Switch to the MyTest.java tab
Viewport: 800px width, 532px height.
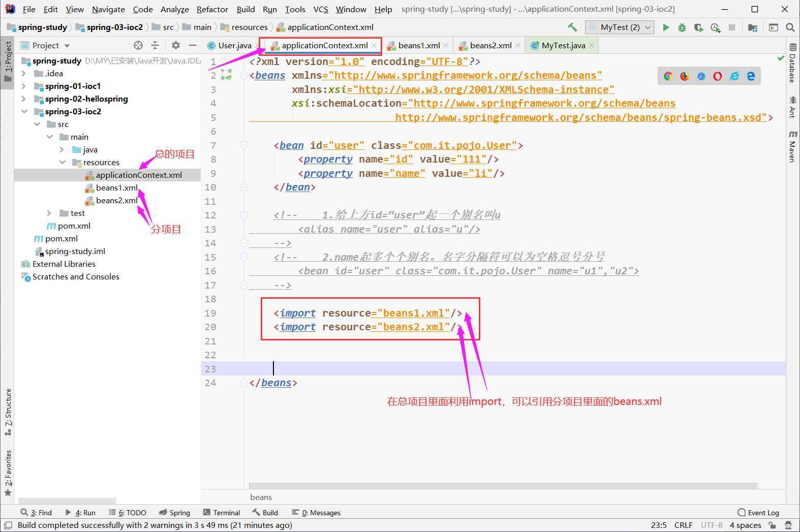tap(563, 45)
